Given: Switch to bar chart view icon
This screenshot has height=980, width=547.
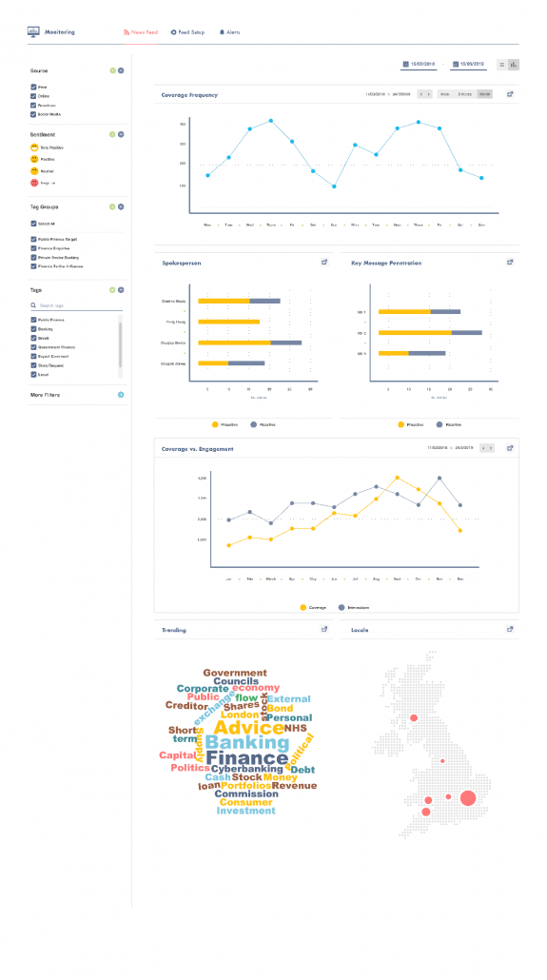Looking at the screenshot, I should (x=514, y=65).
